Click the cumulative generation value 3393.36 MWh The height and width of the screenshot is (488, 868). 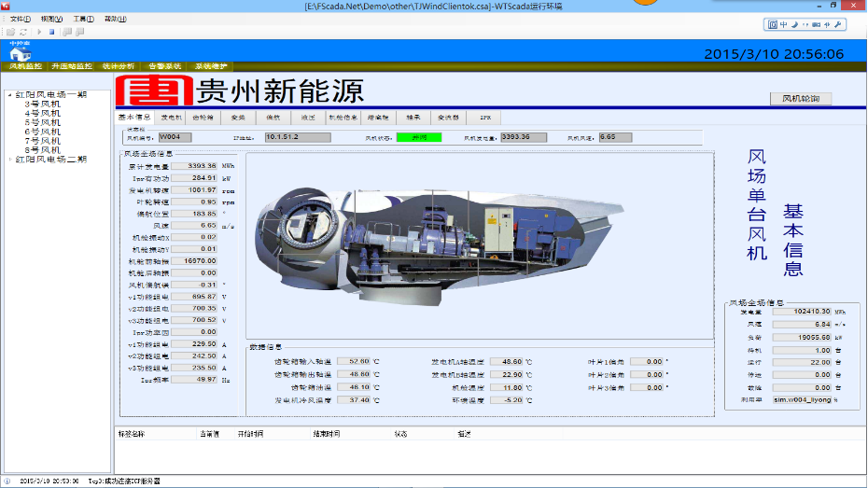tap(194, 166)
